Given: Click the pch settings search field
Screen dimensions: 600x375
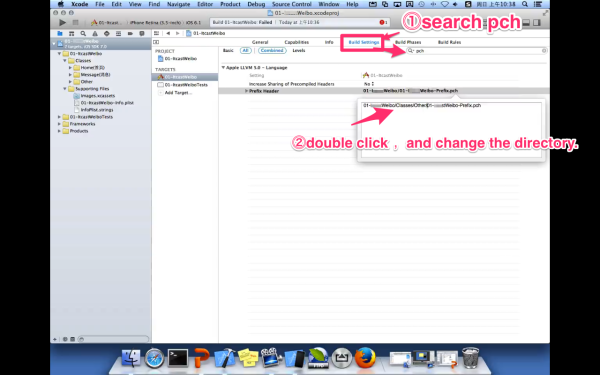Looking at the screenshot, I should coord(476,51).
